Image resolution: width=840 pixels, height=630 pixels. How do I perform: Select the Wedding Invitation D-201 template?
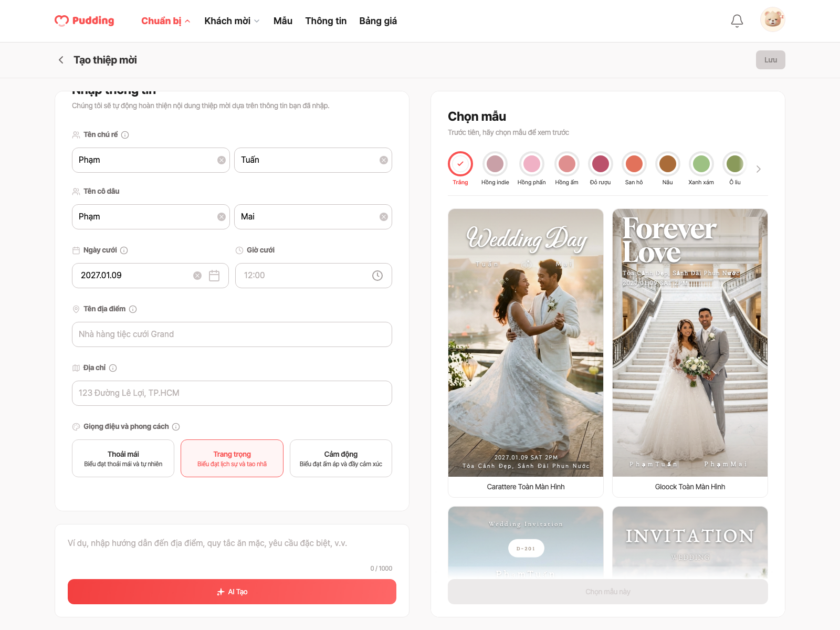(x=526, y=542)
